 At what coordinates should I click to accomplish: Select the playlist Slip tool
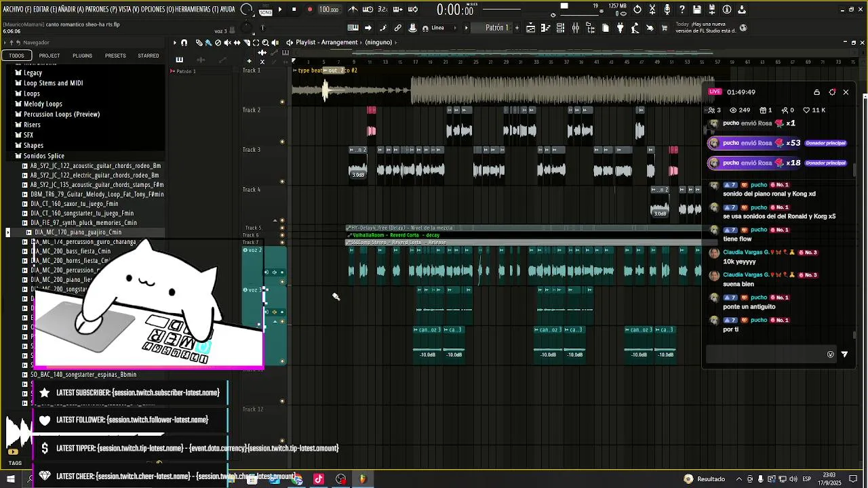237,43
